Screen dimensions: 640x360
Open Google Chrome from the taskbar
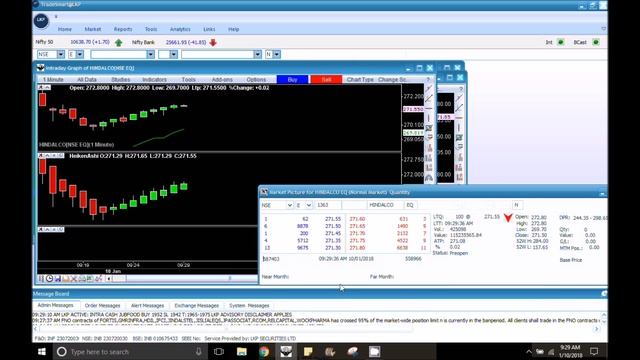tap(264, 351)
